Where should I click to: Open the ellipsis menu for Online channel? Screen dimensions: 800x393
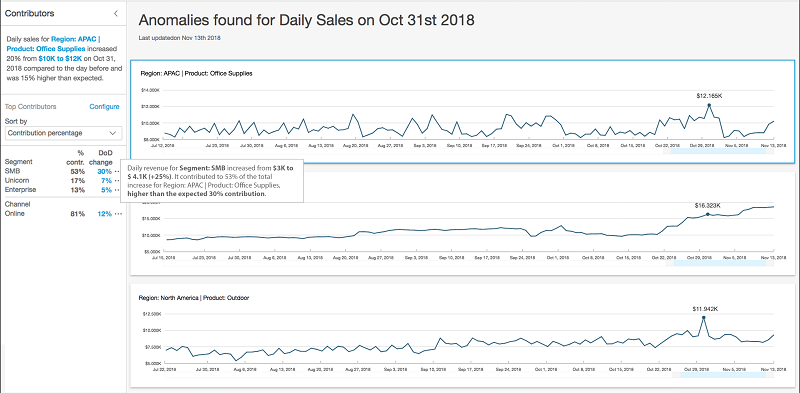pyautogui.click(x=118, y=214)
